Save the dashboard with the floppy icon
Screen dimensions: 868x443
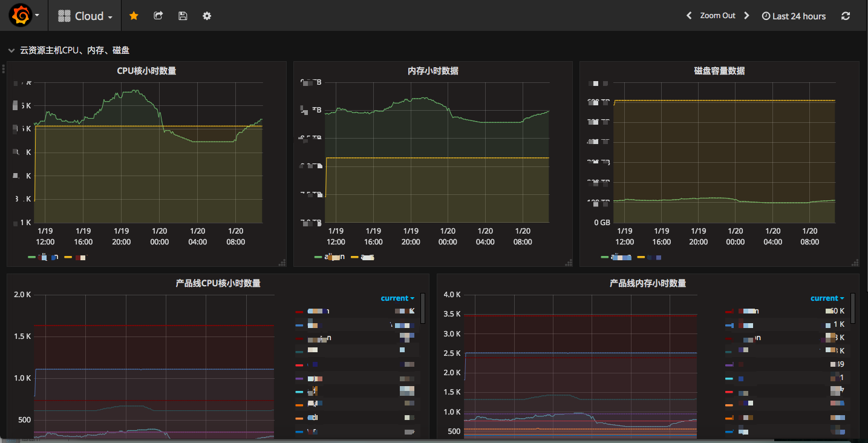click(183, 16)
